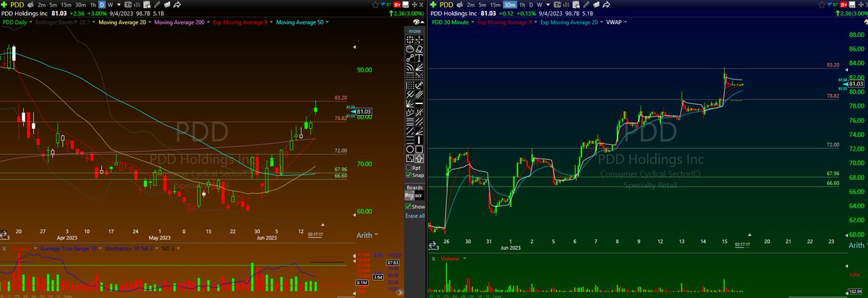Viewport: 868px width, 298px height.
Task: Open the pencil drawing icon on left chart
Action: [x=157, y=5]
